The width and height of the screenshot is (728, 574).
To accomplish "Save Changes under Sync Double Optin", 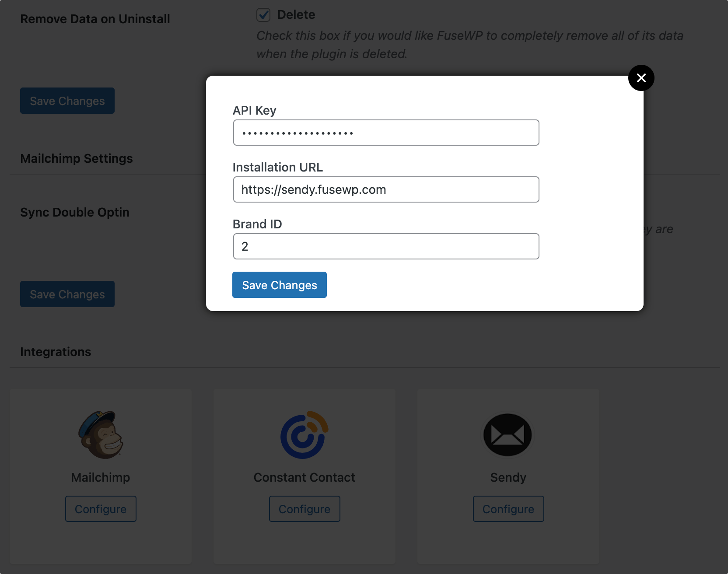I will [x=67, y=294].
